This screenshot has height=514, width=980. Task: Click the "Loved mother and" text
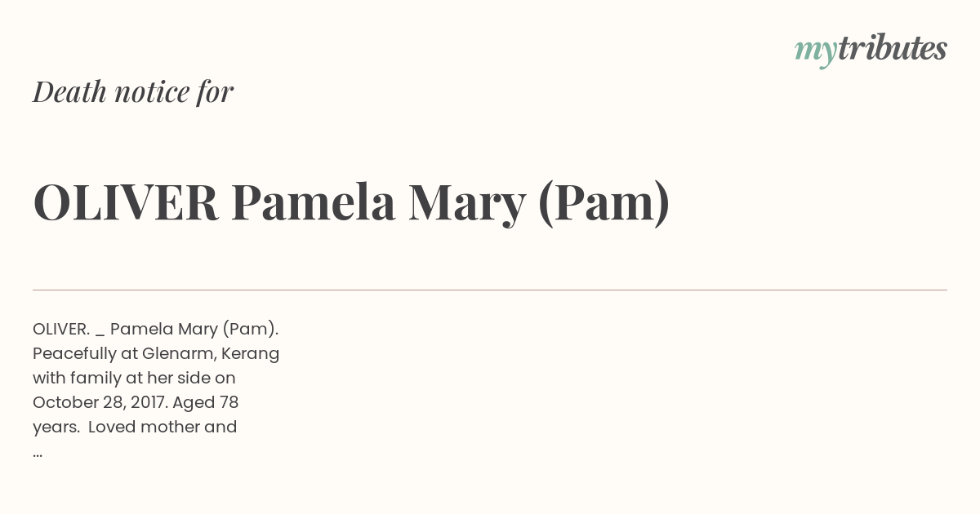[x=163, y=427]
